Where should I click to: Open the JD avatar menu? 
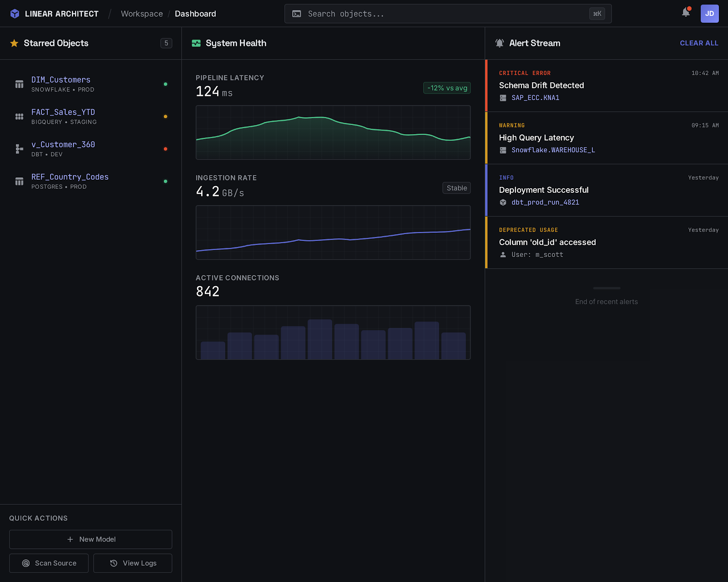(x=709, y=14)
